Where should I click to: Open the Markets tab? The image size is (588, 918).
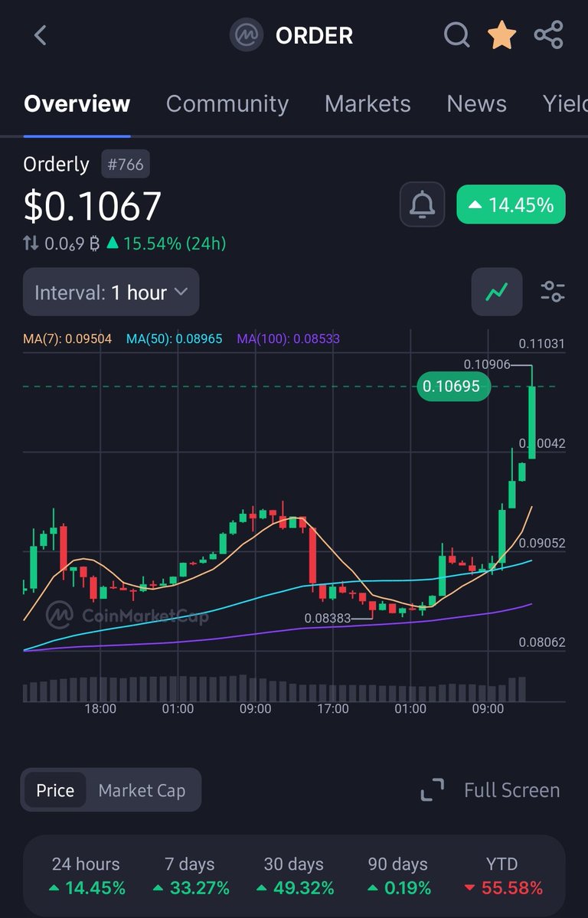coord(367,103)
